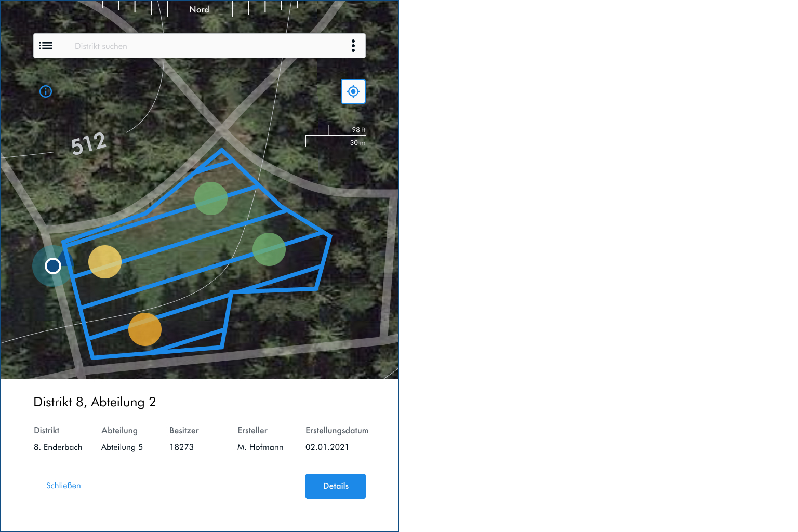Click the Nord compass heading label
This screenshot has height=532, width=798.
[x=199, y=9]
